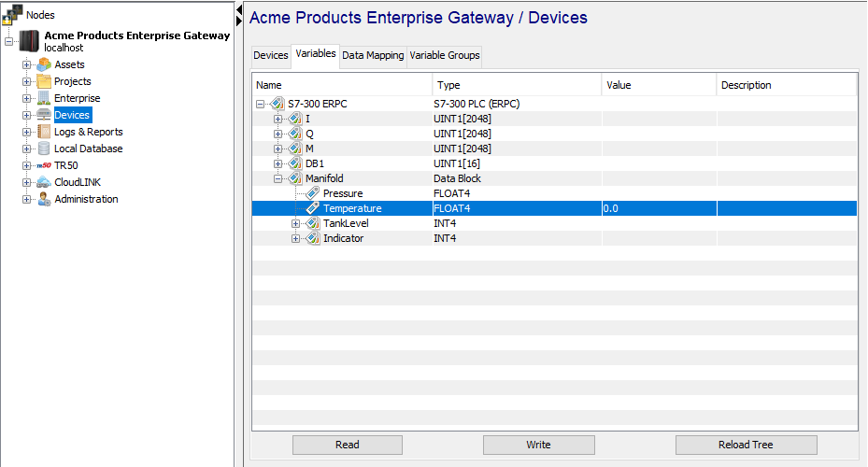The width and height of the screenshot is (868, 467).
Task: Expand the Projects tree node
Action: click(x=26, y=81)
